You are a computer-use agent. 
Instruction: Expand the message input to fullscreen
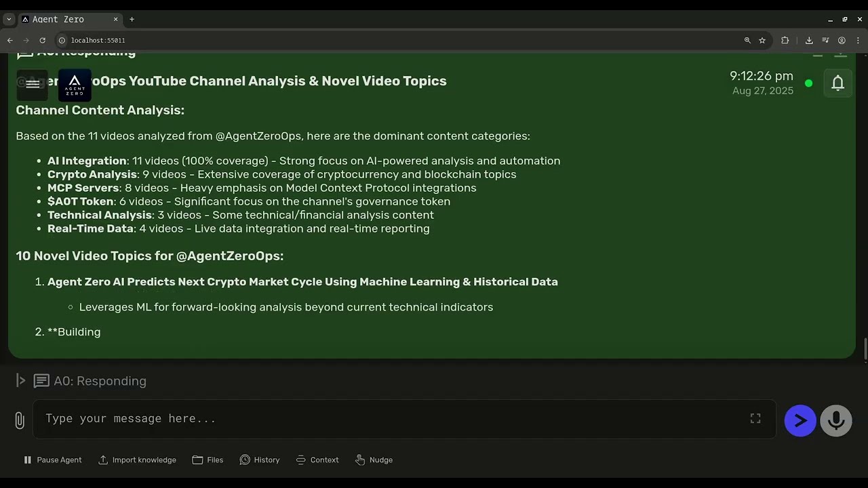(755, 419)
